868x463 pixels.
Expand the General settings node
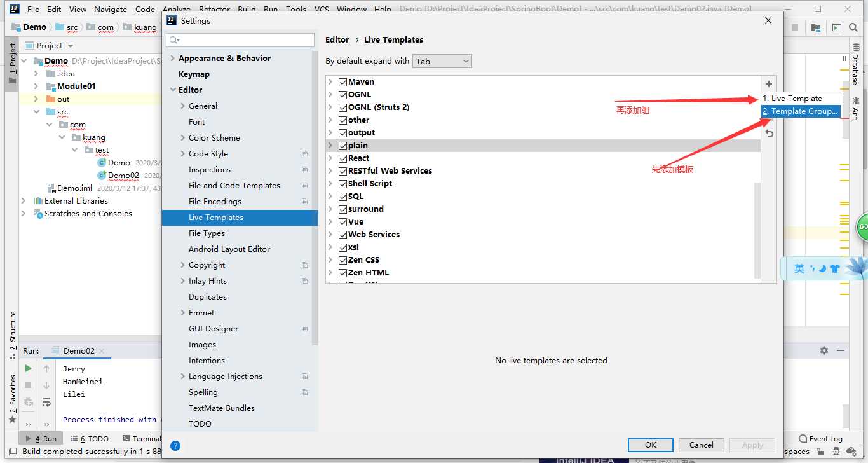click(x=183, y=106)
